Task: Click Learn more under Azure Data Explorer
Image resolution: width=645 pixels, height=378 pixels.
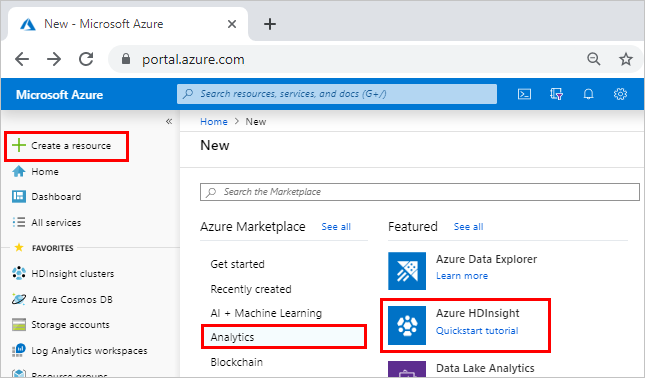Action: click(x=462, y=276)
